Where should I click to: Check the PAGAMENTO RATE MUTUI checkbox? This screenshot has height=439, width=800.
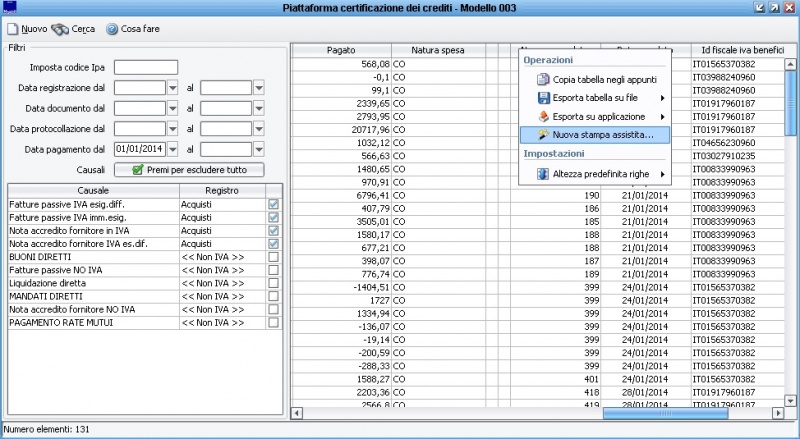pyautogui.click(x=273, y=323)
